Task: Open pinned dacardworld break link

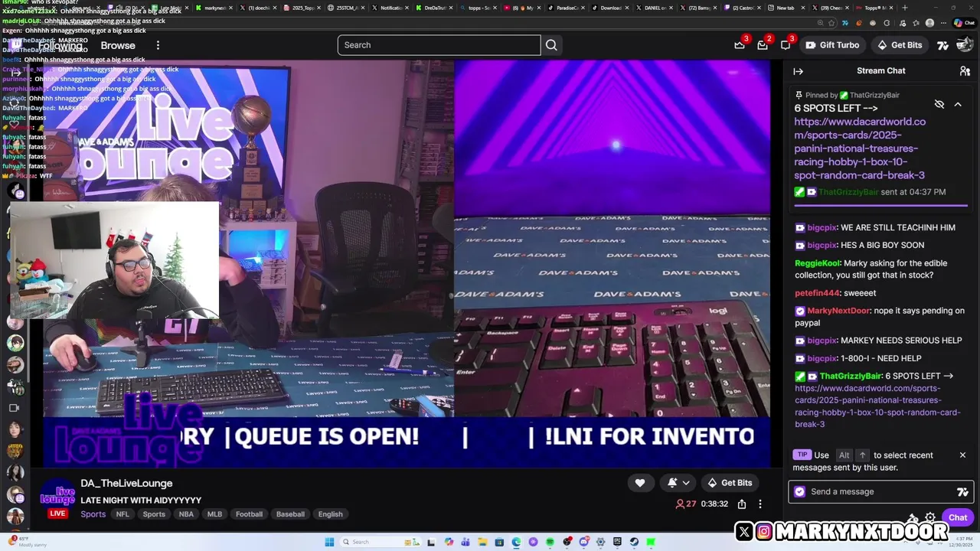Action: tap(860, 148)
